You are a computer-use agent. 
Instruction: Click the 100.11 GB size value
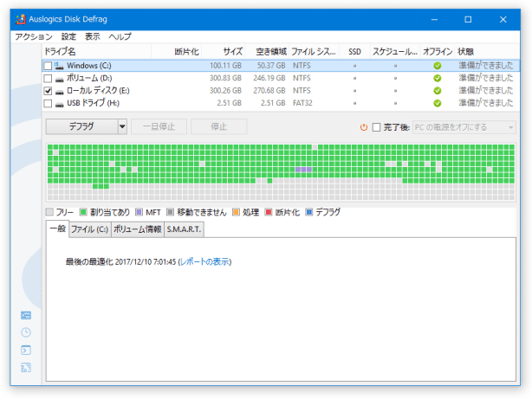(225, 66)
